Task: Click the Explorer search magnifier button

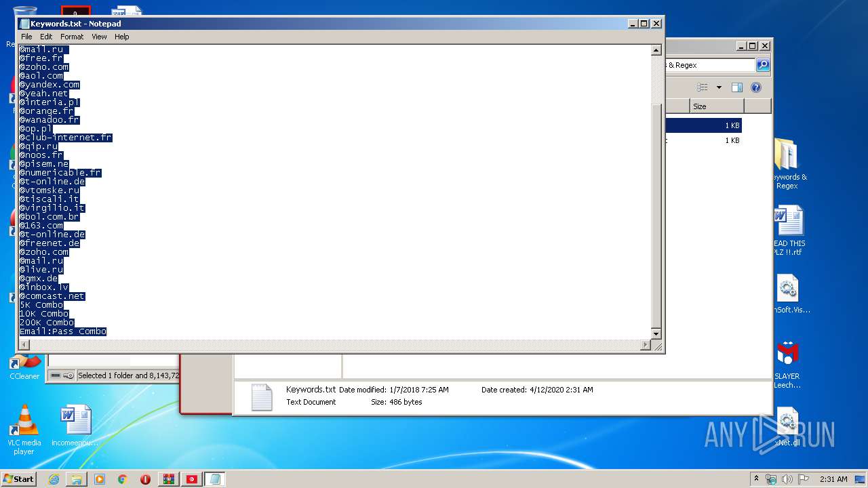Action: coord(763,65)
